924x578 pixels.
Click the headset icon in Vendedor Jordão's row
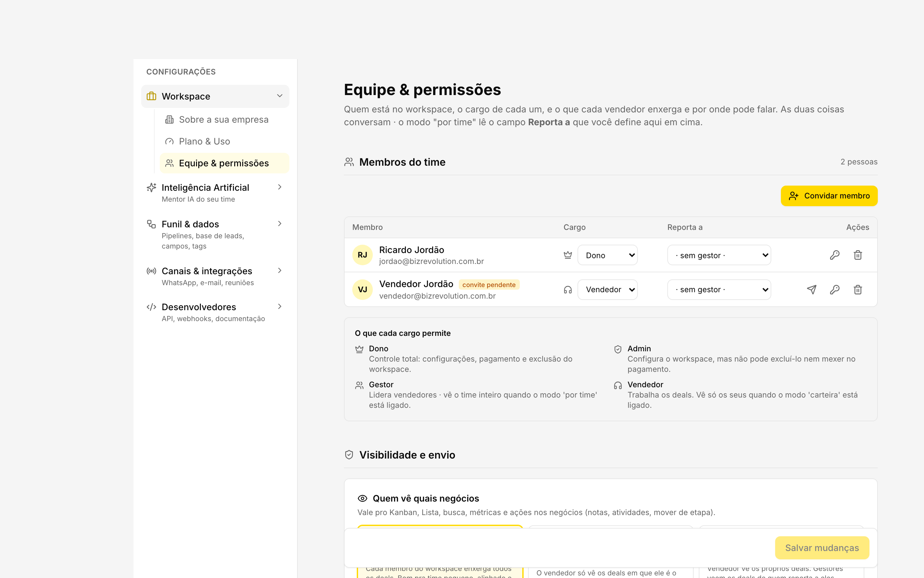tap(568, 290)
